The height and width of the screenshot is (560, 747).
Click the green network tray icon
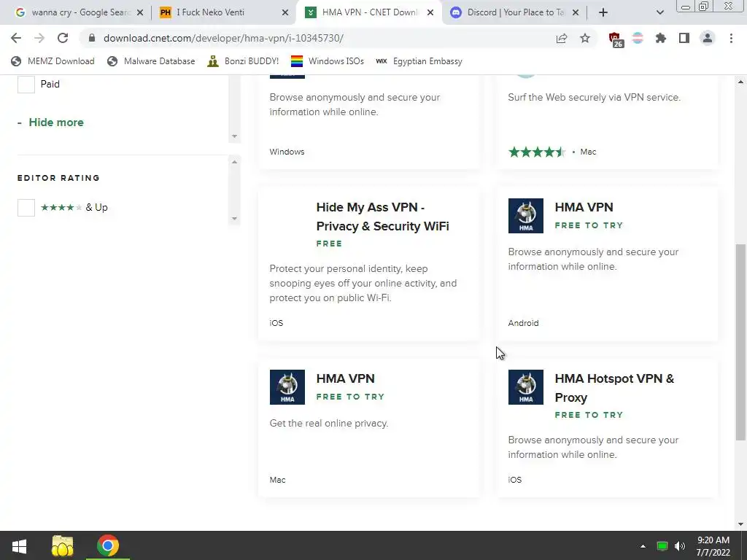point(662,546)
